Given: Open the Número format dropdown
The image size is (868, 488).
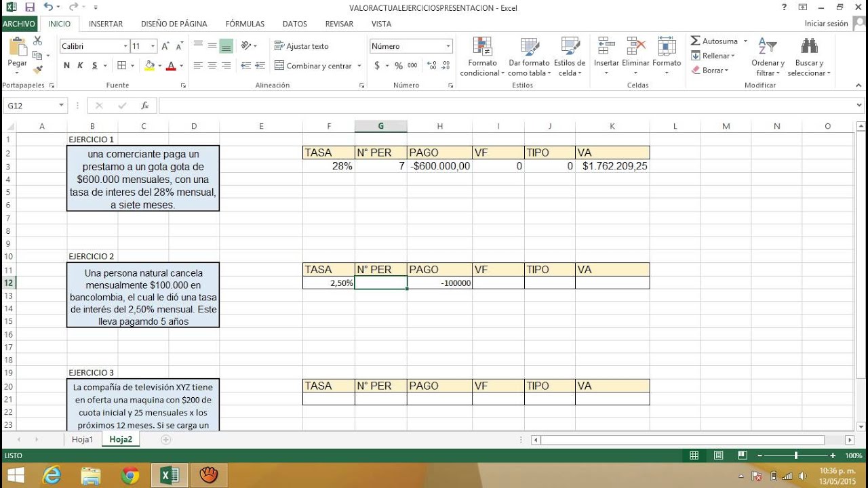Looking at the screenshot, I should (448, 46).
